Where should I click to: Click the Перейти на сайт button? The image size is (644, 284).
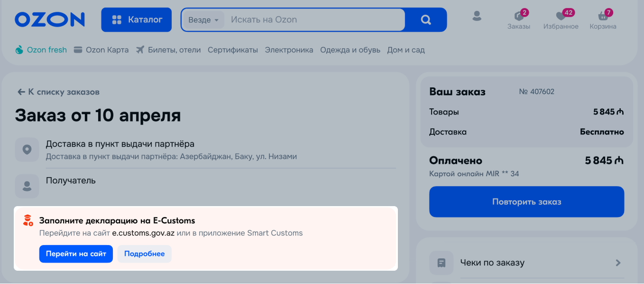coord(76,254)
